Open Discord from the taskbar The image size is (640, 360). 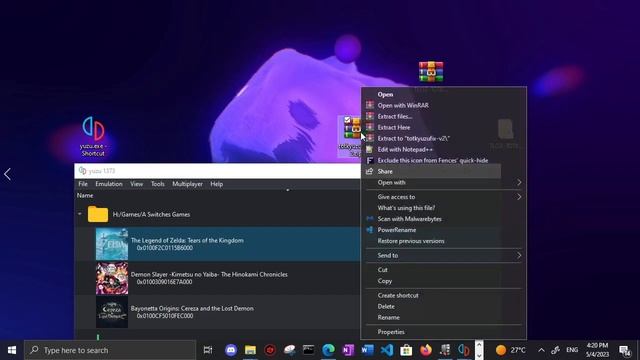click(231, 350)
